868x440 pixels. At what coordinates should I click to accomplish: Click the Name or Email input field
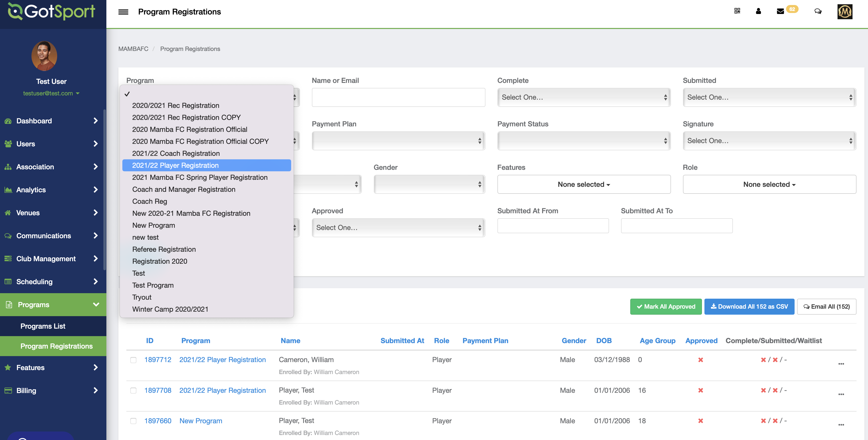coord(398,97)
